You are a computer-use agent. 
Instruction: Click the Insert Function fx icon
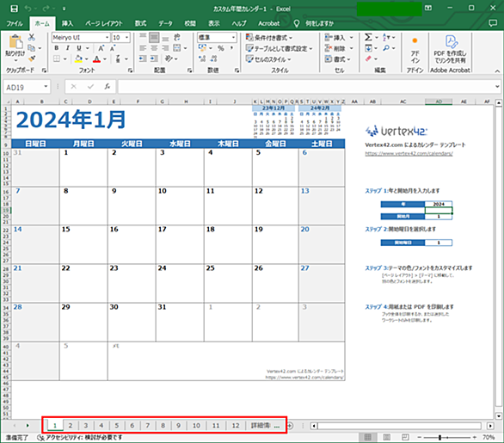point(107,87)
